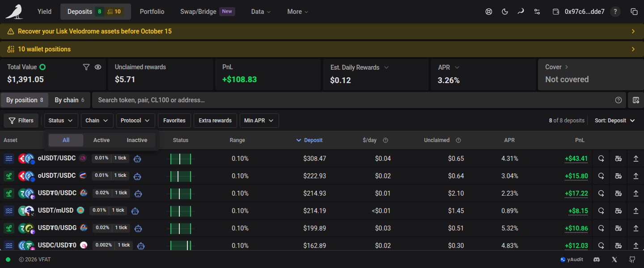Toggle the Favorites filter
This screenshot has height=268, width=644.
pos(174,121)
